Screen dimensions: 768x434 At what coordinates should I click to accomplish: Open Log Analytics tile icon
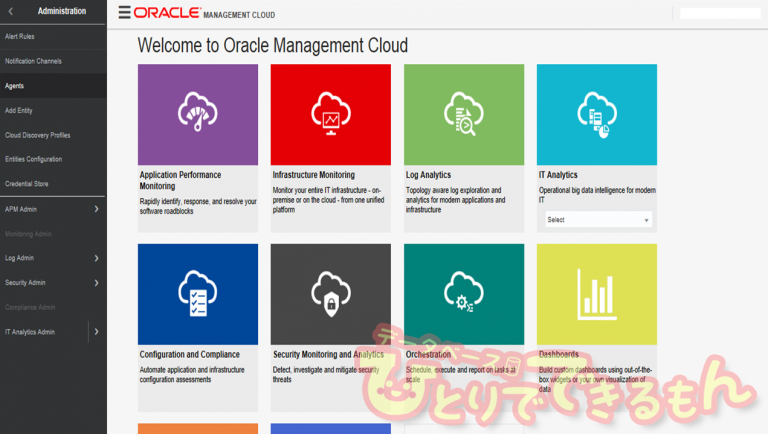pyautogui.click(x=464, y=115)
